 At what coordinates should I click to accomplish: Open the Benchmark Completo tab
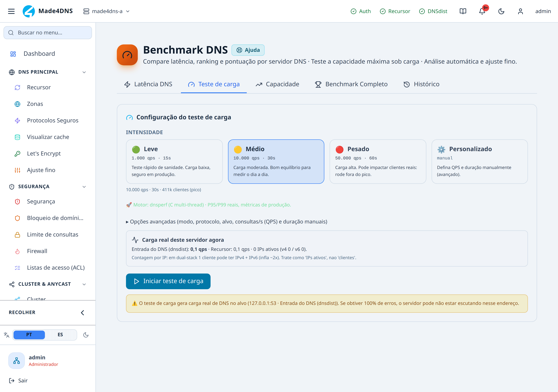pos(351,84)
